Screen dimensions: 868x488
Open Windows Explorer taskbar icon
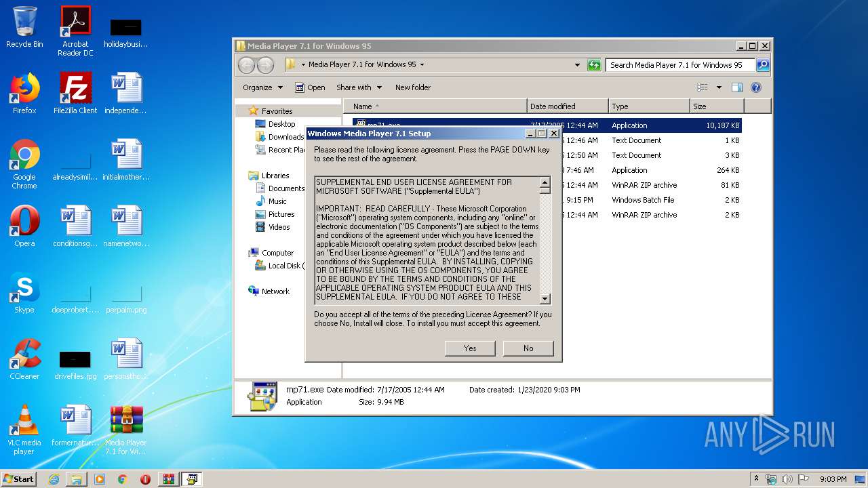click(77, 479)
